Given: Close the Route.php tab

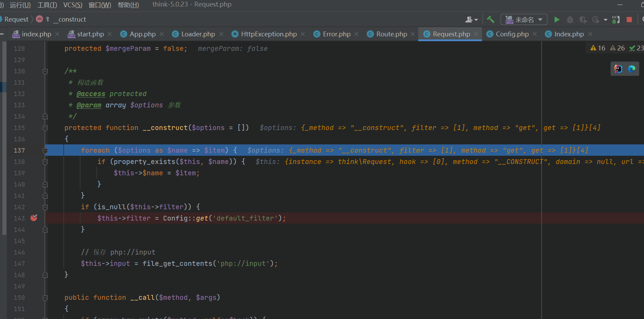Looking at the screenshot, I should pyautogui.click(x=413, y=34).
